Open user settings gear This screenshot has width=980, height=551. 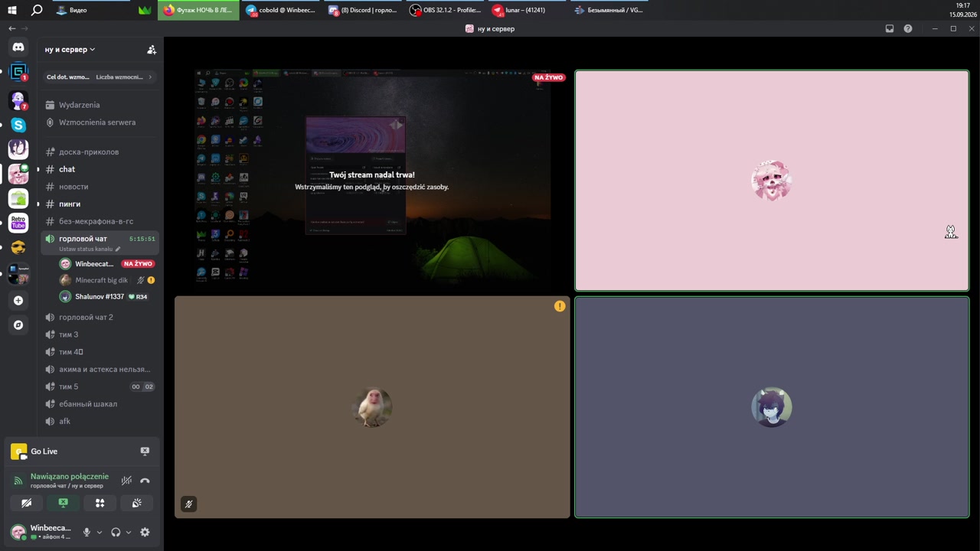click(145, 532)
